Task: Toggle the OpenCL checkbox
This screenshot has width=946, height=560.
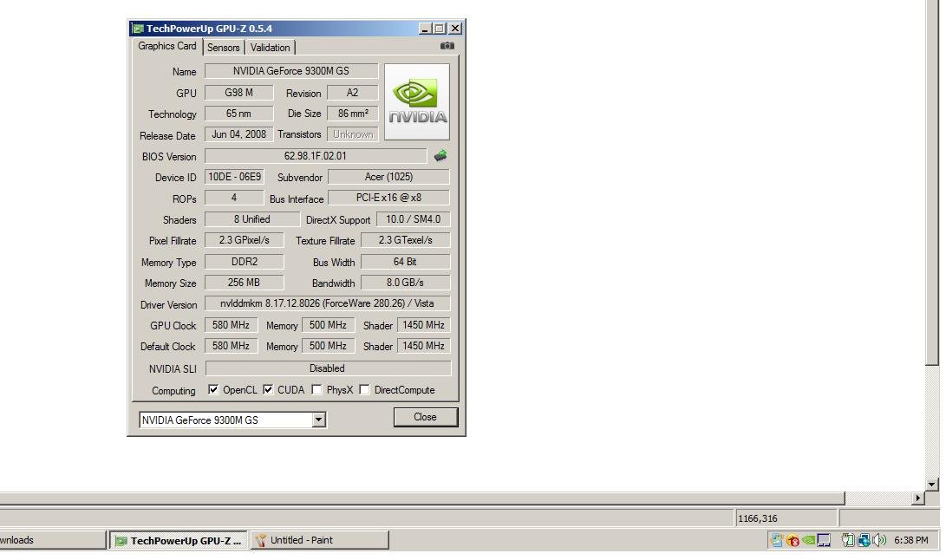Action: 213,390
